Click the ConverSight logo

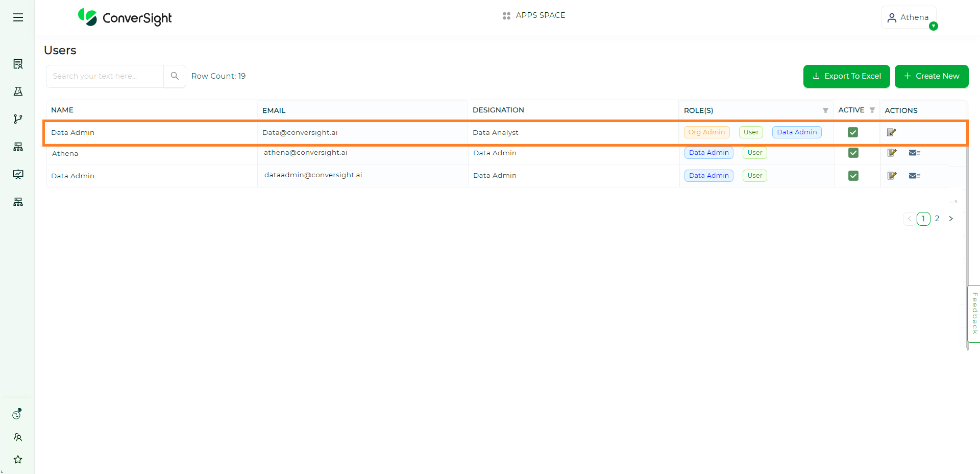(125, 17)
